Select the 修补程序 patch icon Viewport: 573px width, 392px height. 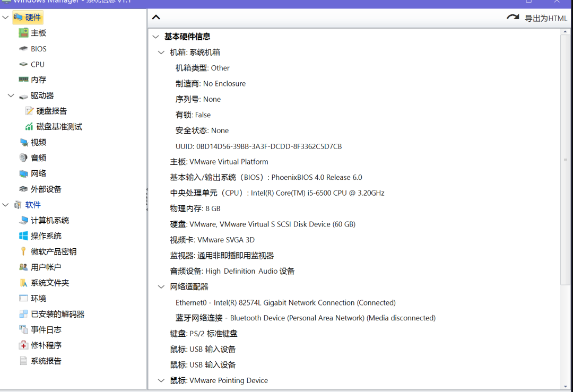point(23,345)
